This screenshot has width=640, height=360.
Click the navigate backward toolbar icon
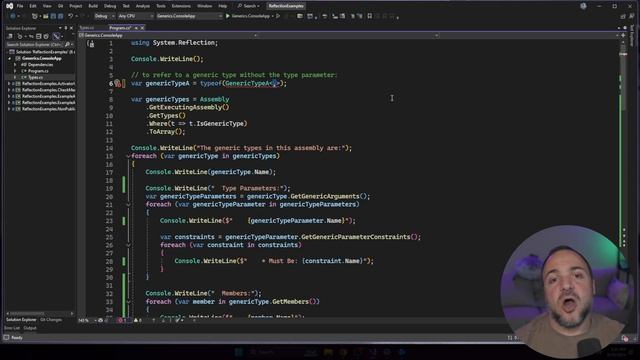pyautogui.click(x=13, y=16)
